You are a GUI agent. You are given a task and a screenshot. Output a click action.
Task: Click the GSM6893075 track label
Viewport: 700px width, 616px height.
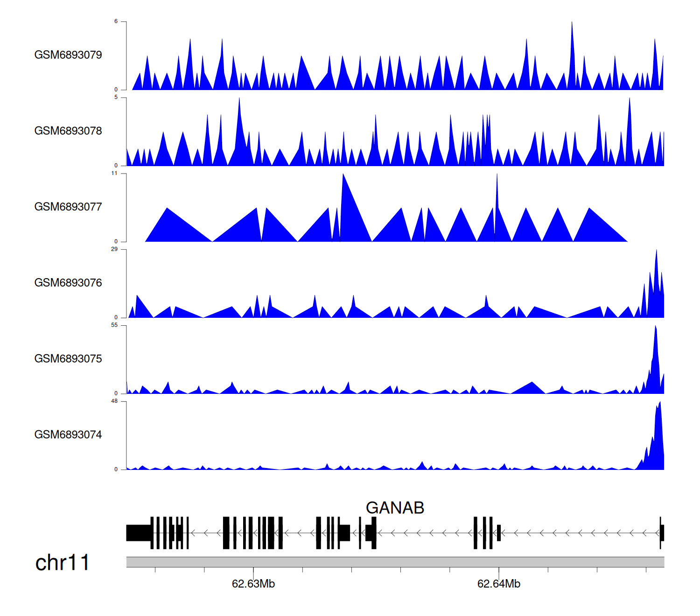click(x=68, y=359)
